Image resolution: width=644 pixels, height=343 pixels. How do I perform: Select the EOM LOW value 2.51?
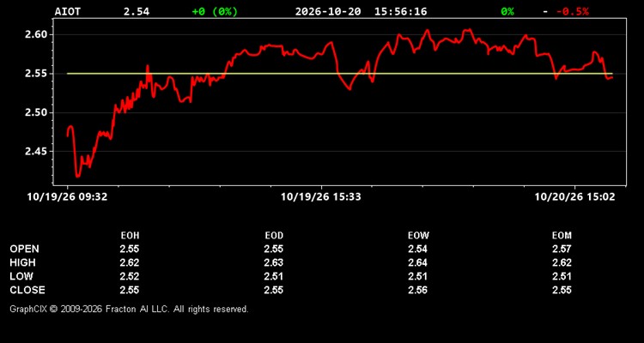click(x=562, y=276)
